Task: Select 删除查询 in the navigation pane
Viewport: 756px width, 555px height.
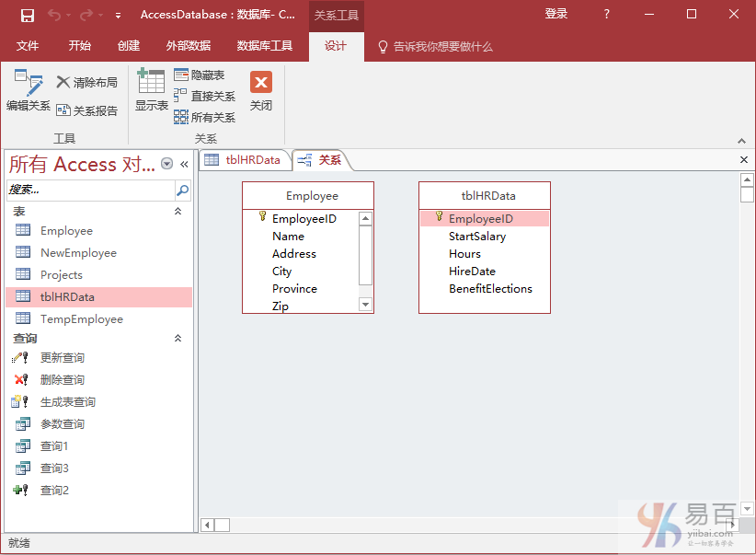Action: (63, 380)
